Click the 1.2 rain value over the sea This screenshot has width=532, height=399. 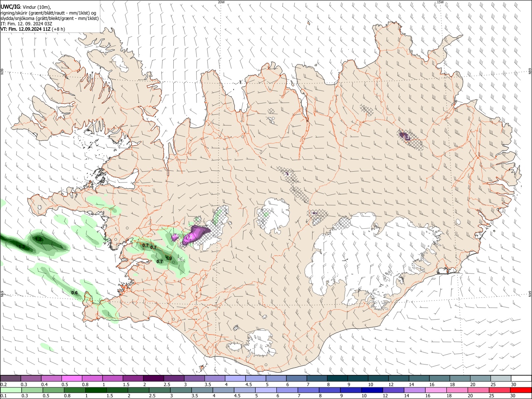click(x=38, y=239)
